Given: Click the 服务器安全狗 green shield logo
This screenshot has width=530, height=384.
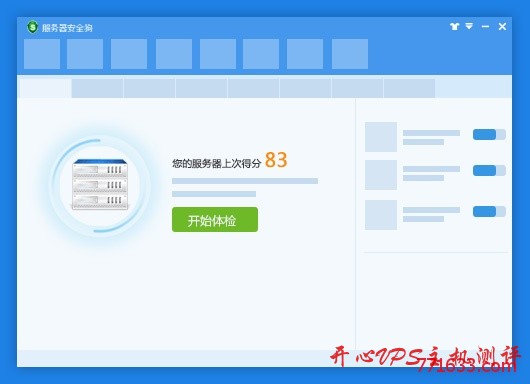Looking at the screenshot, I should 32,27.
